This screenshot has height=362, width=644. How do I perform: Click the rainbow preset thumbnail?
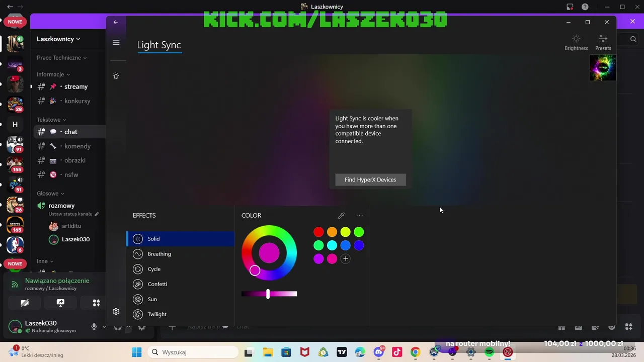603,68
